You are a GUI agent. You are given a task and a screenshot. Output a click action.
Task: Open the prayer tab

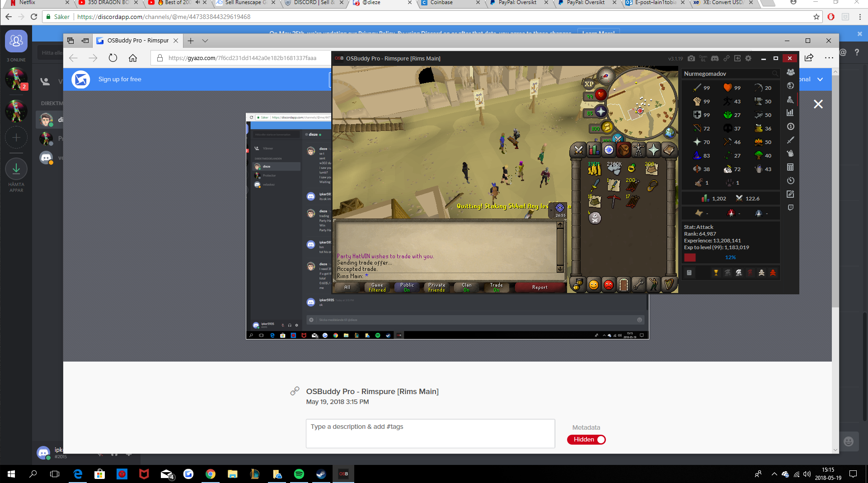tap(653, 150)
